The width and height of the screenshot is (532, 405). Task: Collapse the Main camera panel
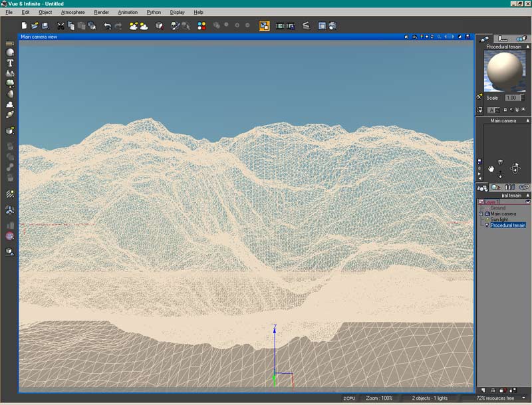tap(529, 121)
